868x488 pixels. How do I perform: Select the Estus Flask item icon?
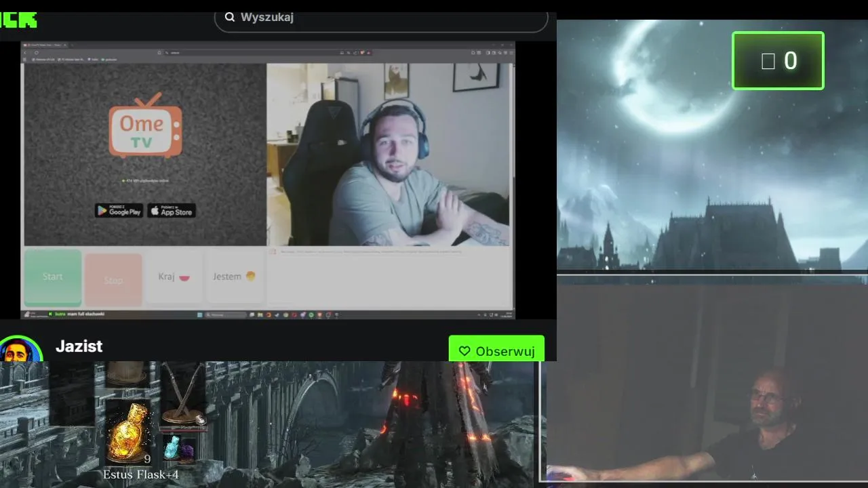[128, 432]
